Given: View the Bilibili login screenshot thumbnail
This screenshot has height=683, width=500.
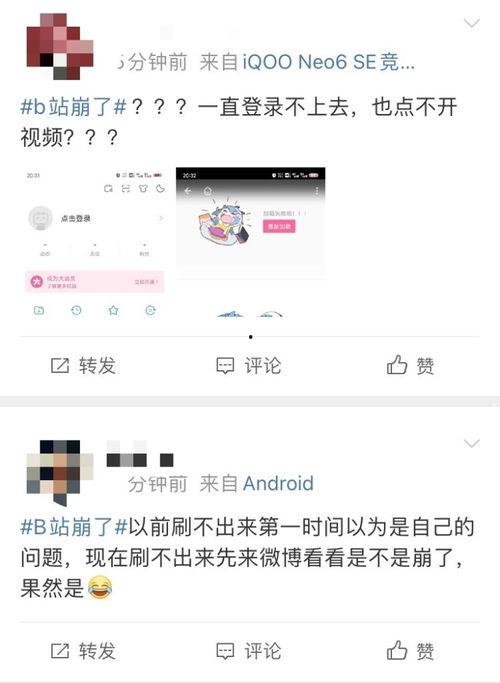Looking at the screenshot, I should point(95,244).
